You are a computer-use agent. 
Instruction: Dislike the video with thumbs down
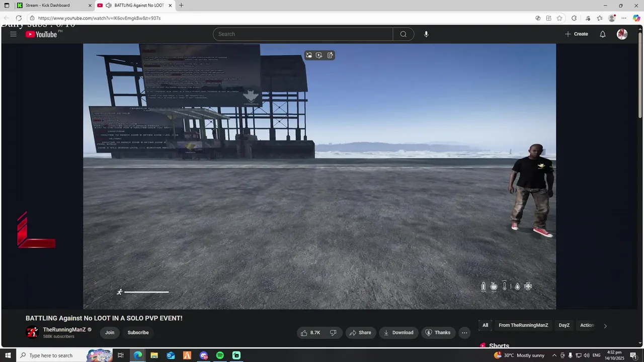pyautogui.click(x=333, y=332)
